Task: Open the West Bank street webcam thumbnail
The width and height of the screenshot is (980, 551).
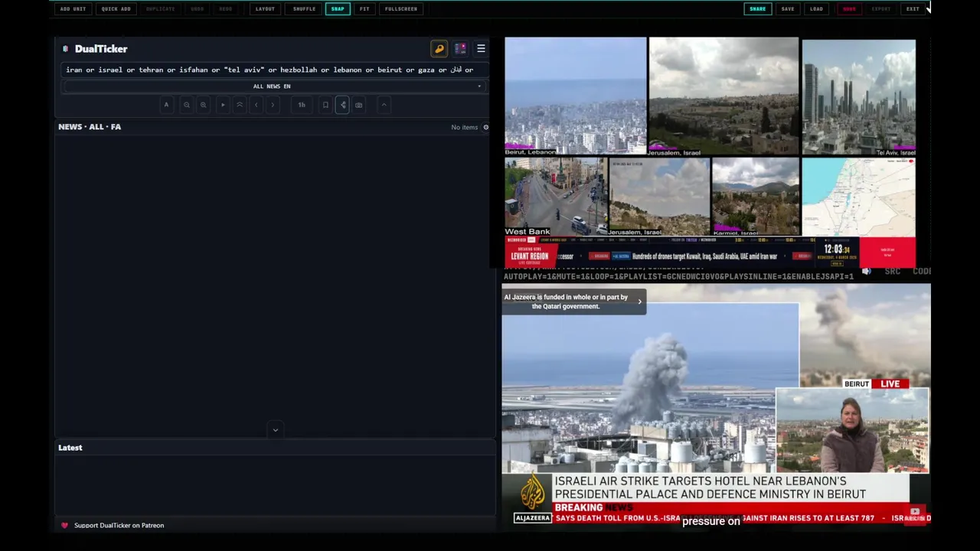Action: [x=555, y=197]
